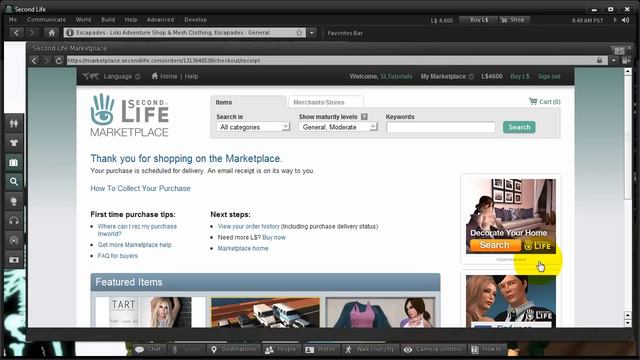Add location to favorites with the star icon
Viewport: 640px width, 360px height.
tap(299, 33)
